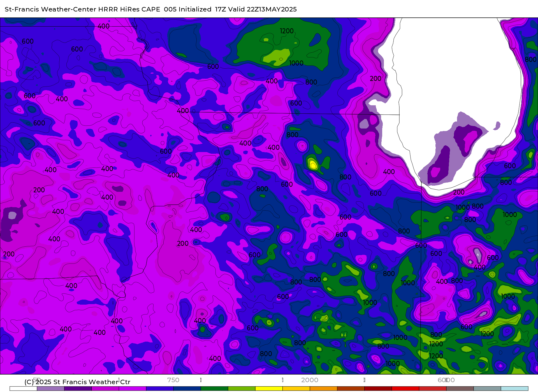Pick the blue-violet swatch in the colorbar
The height and width of the screenshot is (392, 538).
click(x=160, y=389)
